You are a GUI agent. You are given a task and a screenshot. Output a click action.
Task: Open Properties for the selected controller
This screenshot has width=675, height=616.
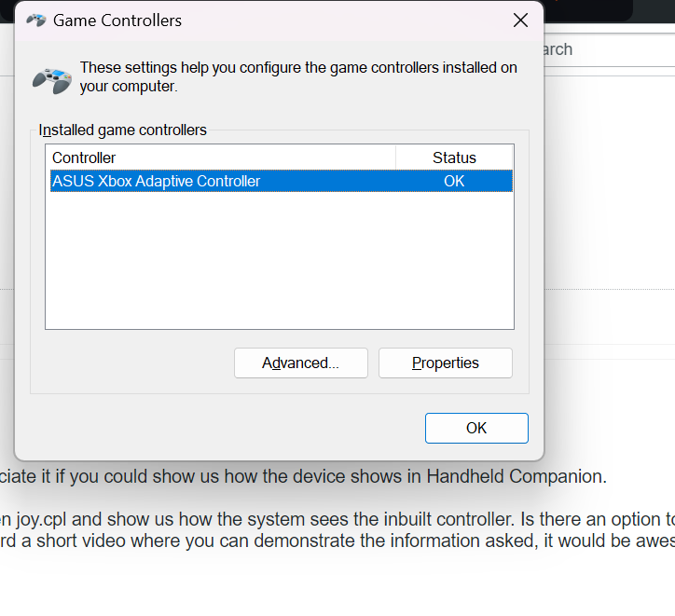coord(445,363)
